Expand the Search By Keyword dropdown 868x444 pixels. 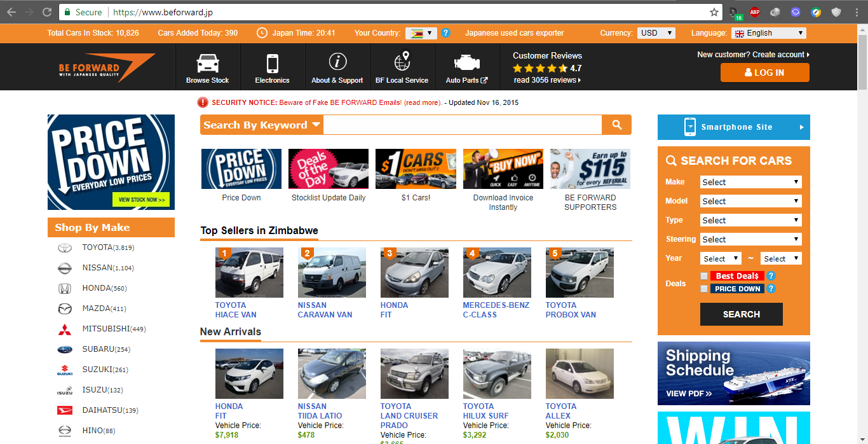coord(262,125)
